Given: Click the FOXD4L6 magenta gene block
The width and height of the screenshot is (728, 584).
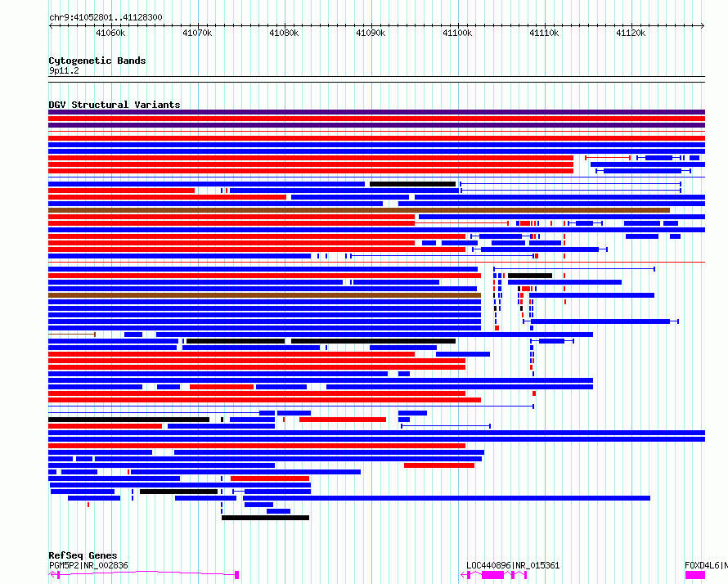Looking at the screenshot, I should pyautogui.click(x=695, y=575).
